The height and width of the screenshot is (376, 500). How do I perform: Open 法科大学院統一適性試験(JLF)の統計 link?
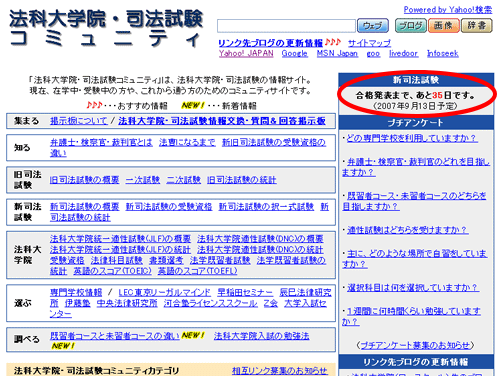120,249
